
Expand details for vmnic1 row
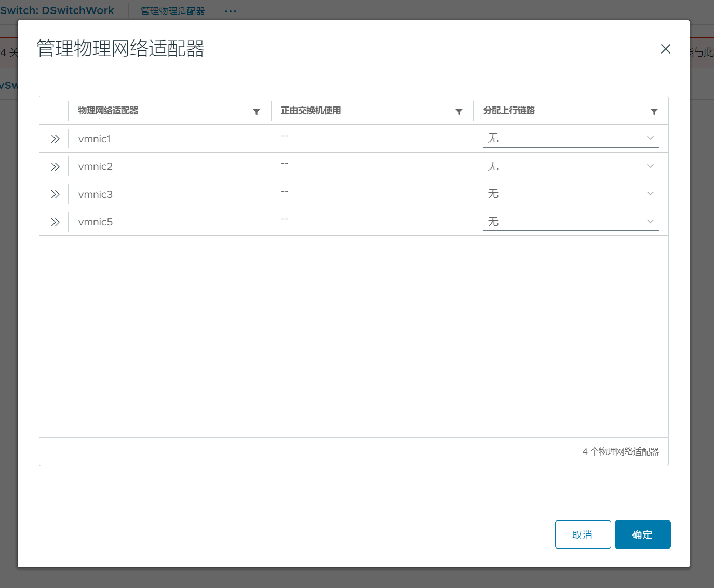pos(55,139)
